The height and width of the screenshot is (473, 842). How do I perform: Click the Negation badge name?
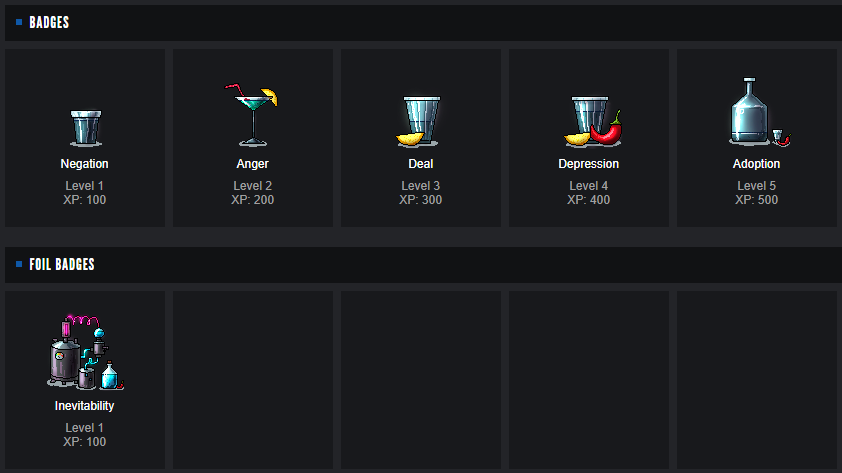pyautogui.click(x=85, y=164)
